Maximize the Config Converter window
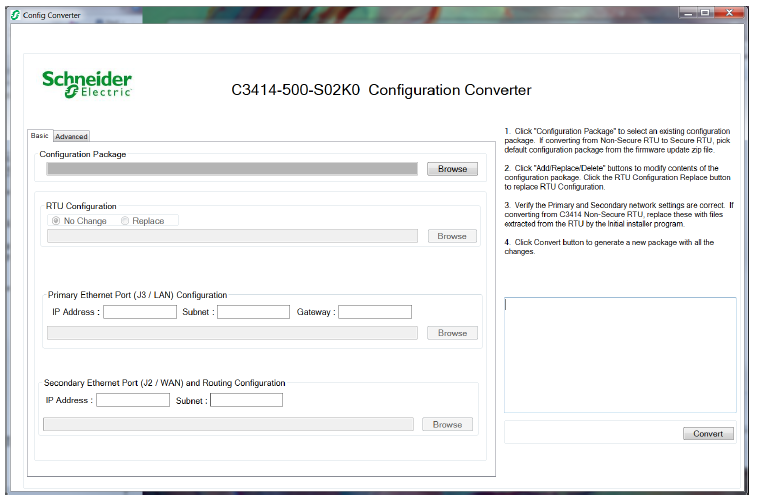The height and width of the screenshot is (502, 759). [x=705, y=13]
